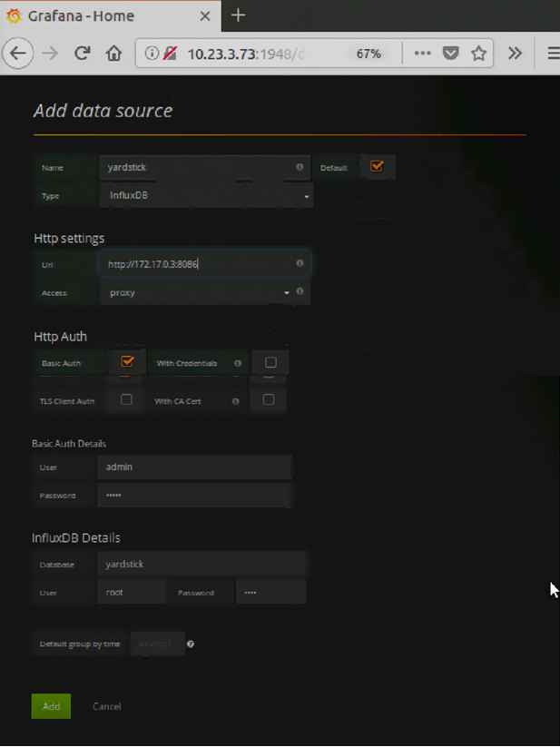The width and height of the screenshot is (560, 747).
Task: Select the Grafana - Home tab
Action: [x=111, y=16]
